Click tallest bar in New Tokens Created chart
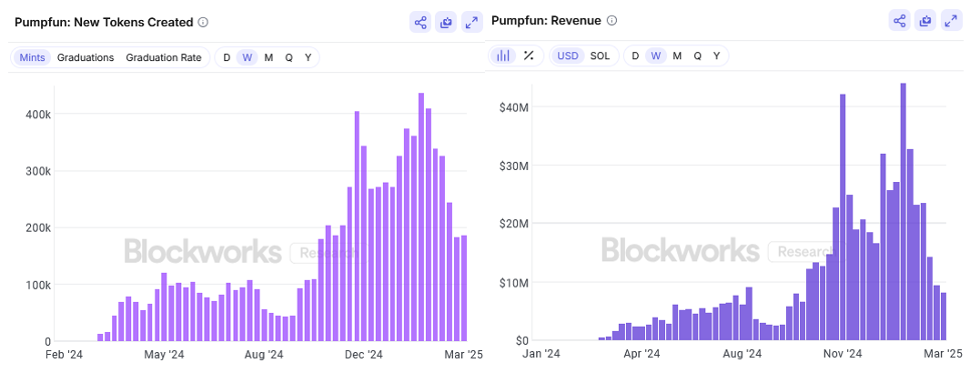Image resolution: width=980 pixels, height=373 pixels. [421, 217]
